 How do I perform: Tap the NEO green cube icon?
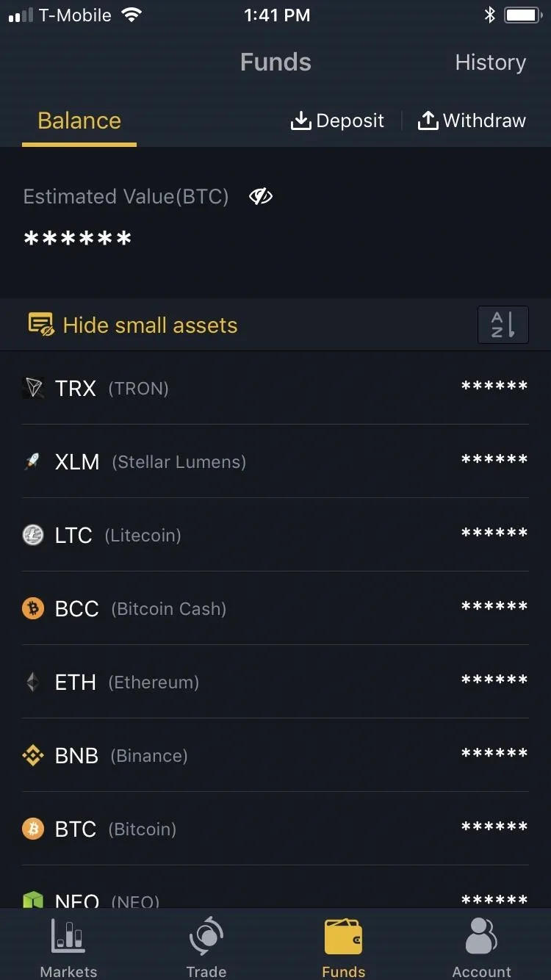[33, 900]
